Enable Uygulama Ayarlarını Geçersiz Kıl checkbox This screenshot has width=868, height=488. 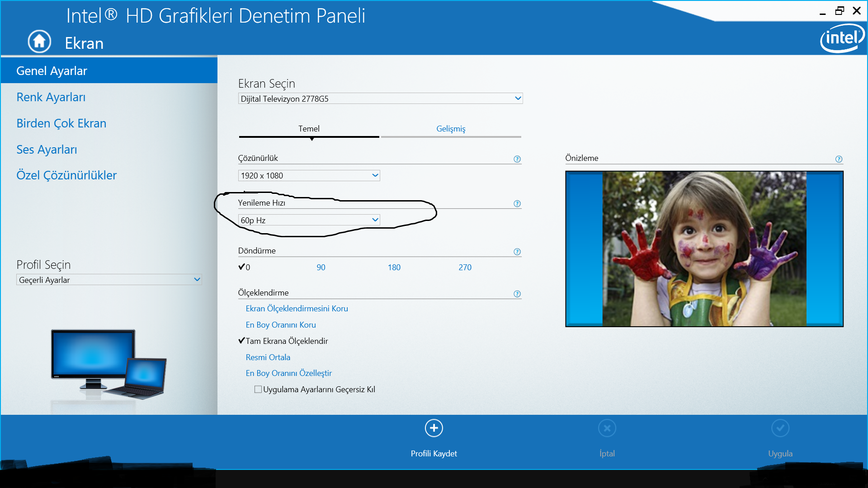(x=258, y=389)
